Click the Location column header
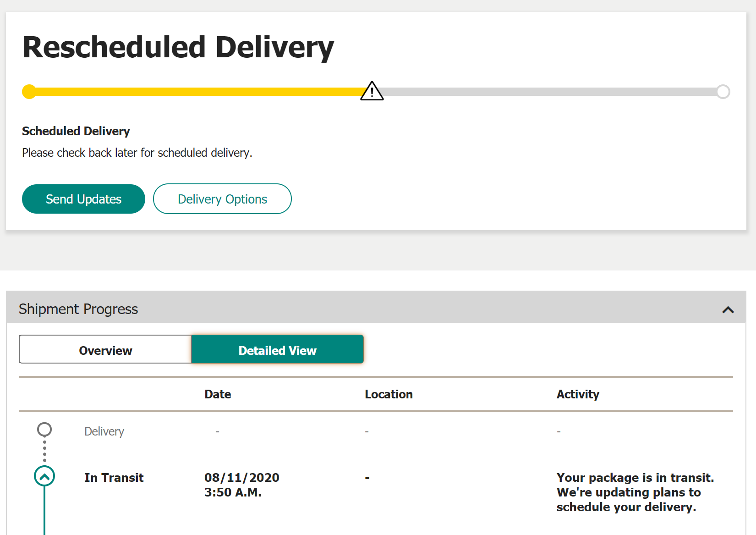 pos(389,394)
